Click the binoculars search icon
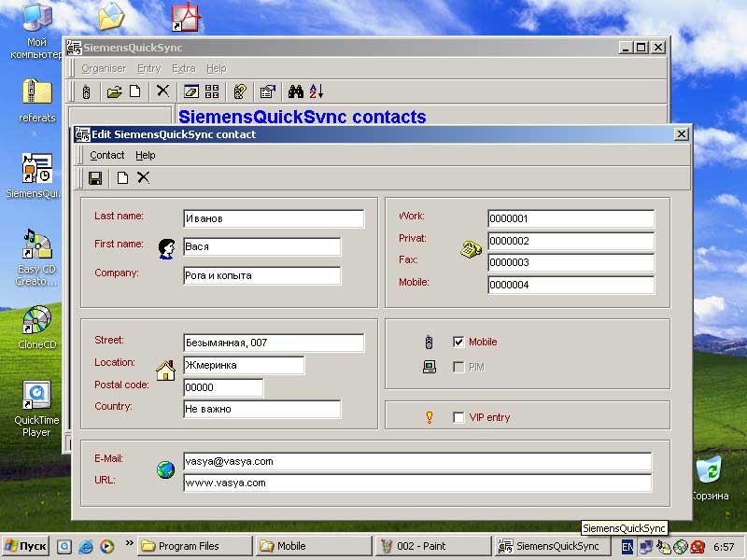 pos(296,91)
